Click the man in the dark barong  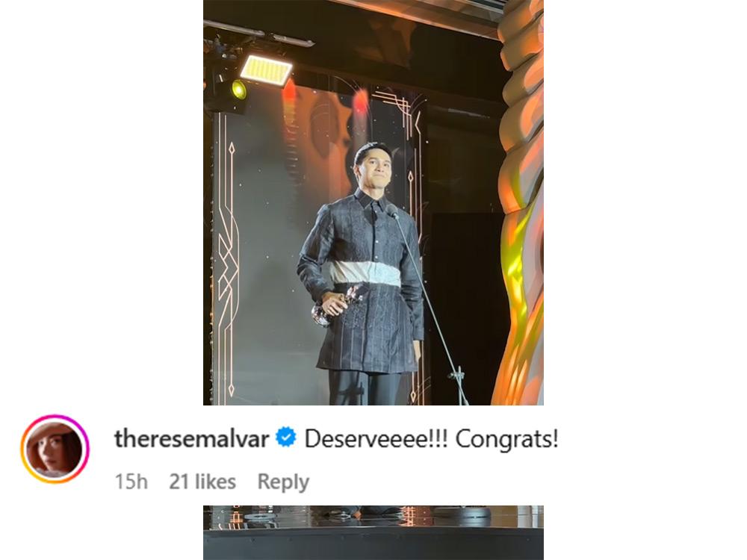[362, 274]
